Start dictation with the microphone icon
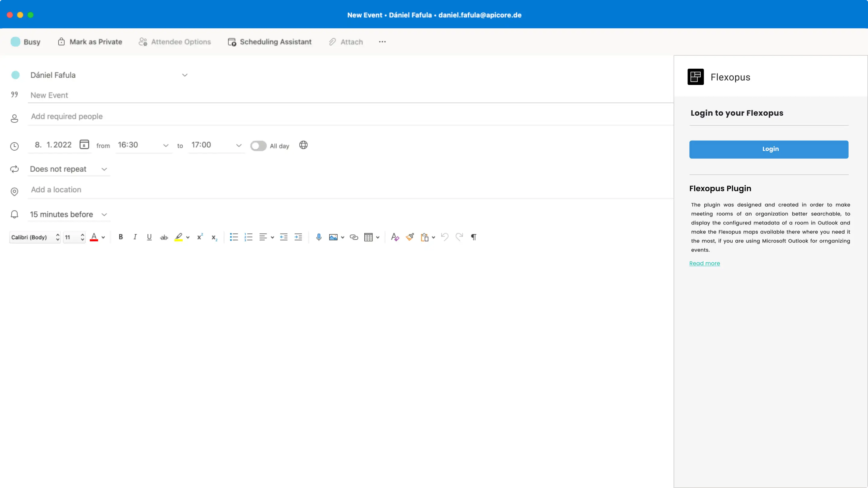Image resolution: width=868 pixels, height=488 pixels. click(x=319, y=237)
